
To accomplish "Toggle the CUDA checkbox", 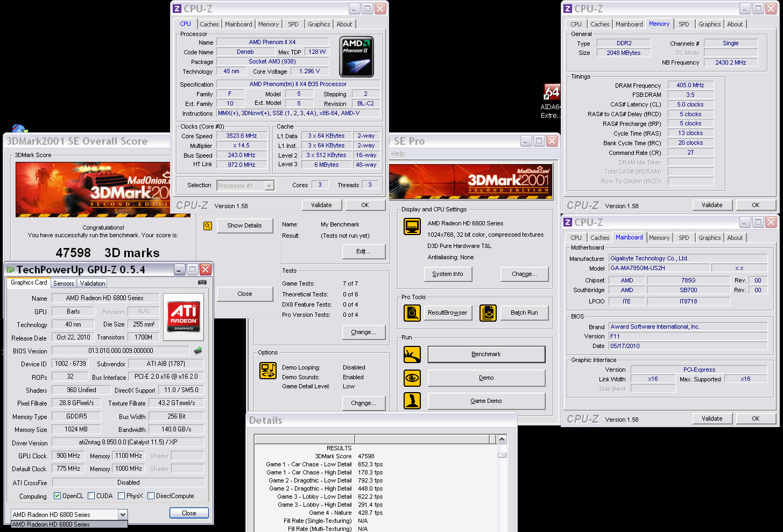I will click(x=91, y=496).
